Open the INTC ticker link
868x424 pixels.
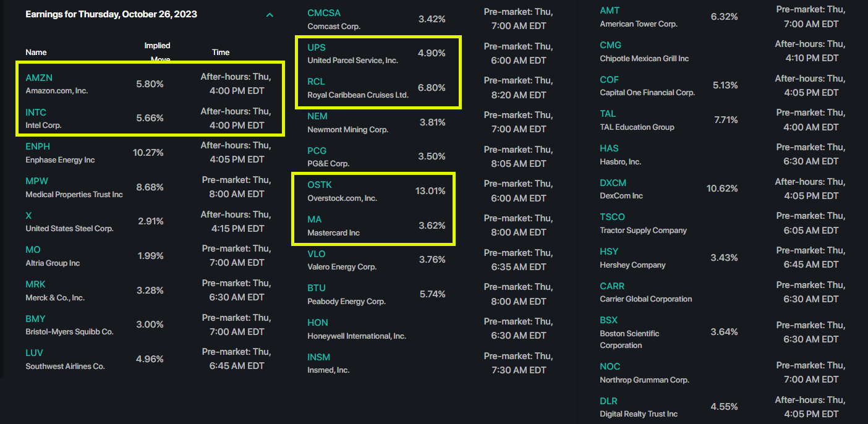[36, 112]
